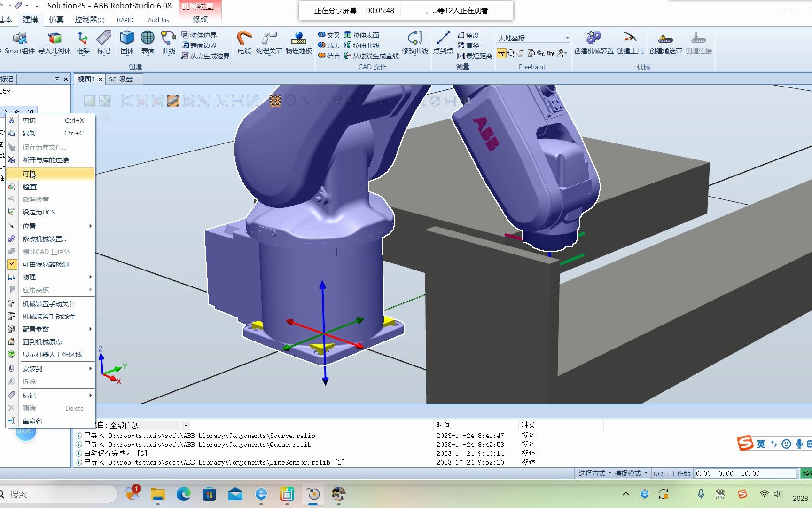Choose 剪切 from context menu
Viewport: 812px width, 508px height.
(x=51, y=120)
